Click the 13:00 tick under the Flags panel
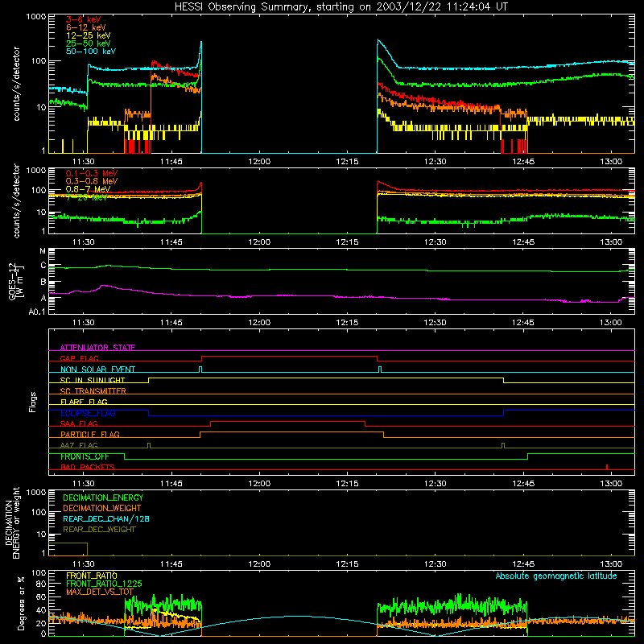This screenshot has width=644, height=644. pyautogui.click(x=611, y=484)
